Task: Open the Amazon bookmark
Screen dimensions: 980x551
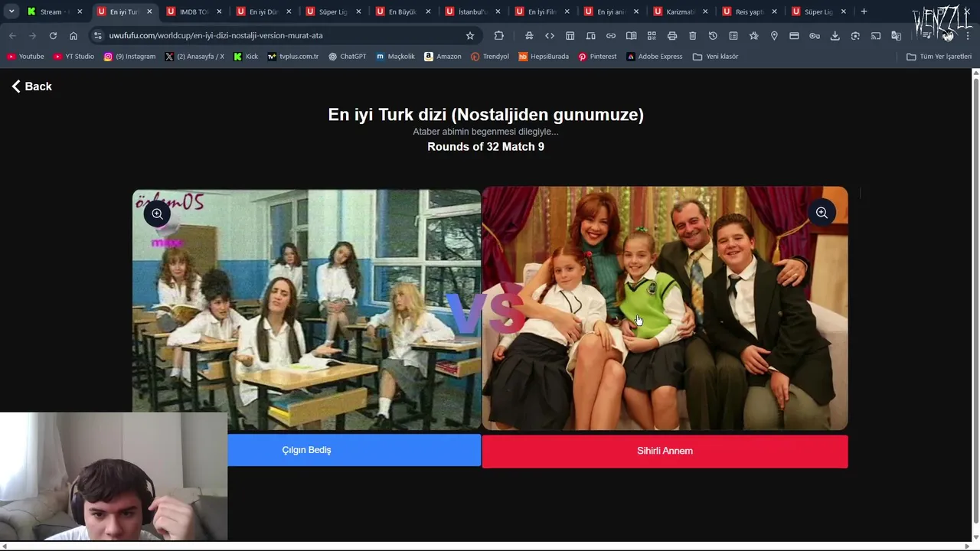Action: (x=443, y=57)
